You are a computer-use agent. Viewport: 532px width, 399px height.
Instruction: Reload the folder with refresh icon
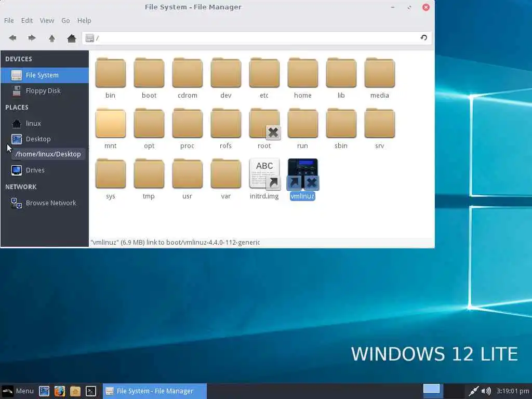click(x=424, y=37)
